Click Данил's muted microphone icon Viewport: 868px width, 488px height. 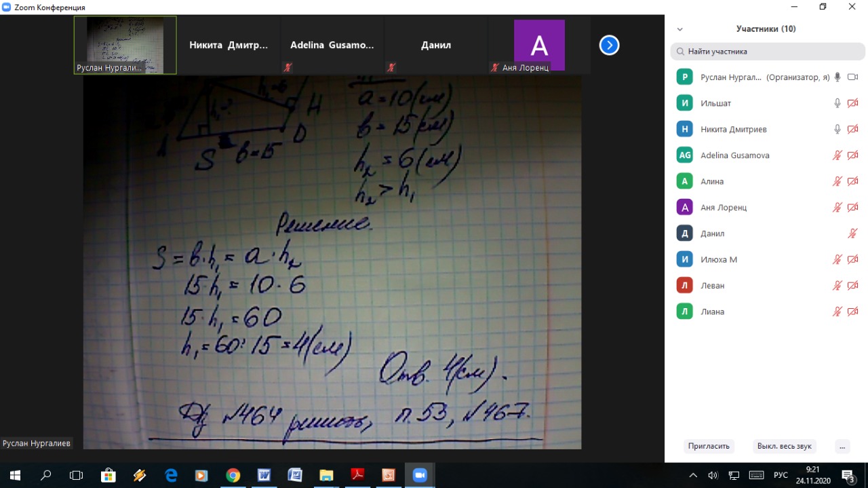pos(853,233)
